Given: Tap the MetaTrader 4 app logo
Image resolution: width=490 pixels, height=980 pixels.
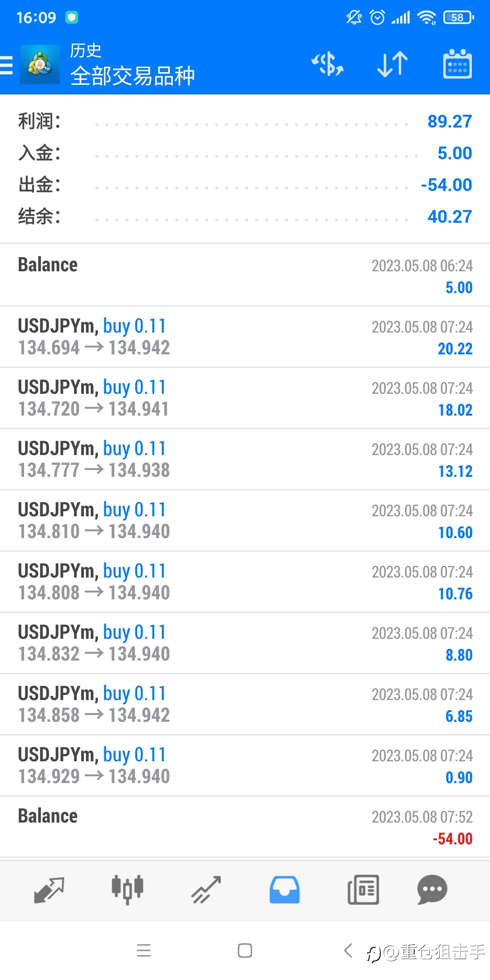Looking at the screenshot, I should (40, 64).
